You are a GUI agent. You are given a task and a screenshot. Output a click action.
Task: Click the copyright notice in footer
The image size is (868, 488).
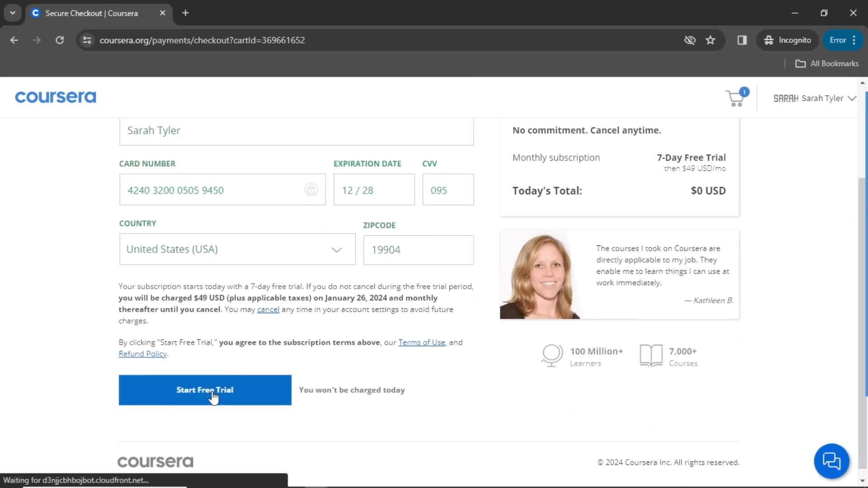[x=668, y=462]
